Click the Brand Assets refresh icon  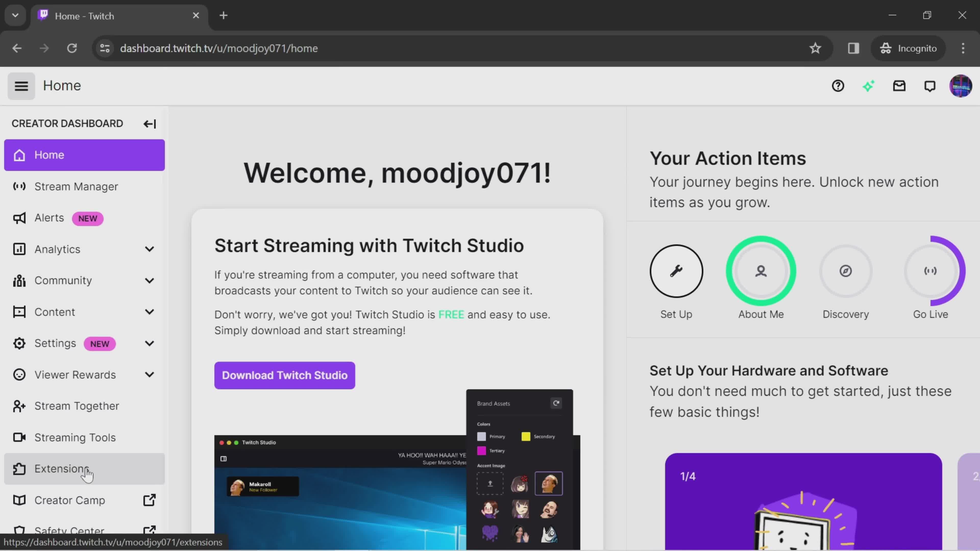pyautogui.click(x=556, y=403)
